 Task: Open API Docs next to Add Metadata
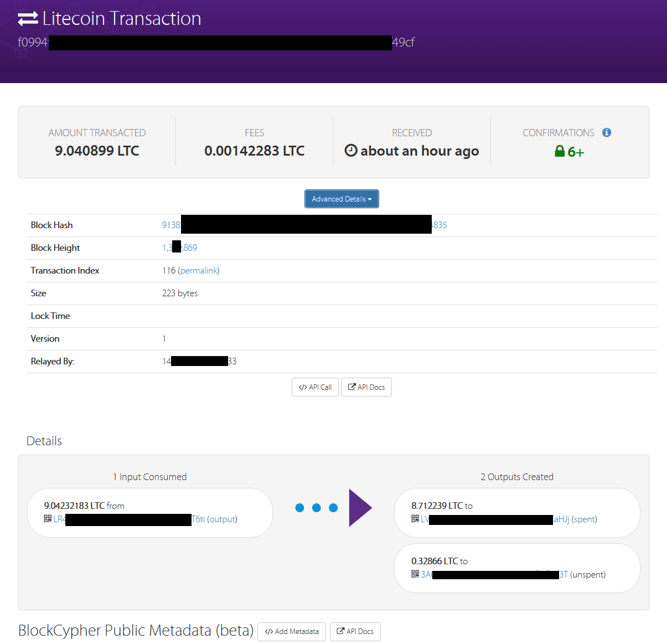(x=355, y=631)
